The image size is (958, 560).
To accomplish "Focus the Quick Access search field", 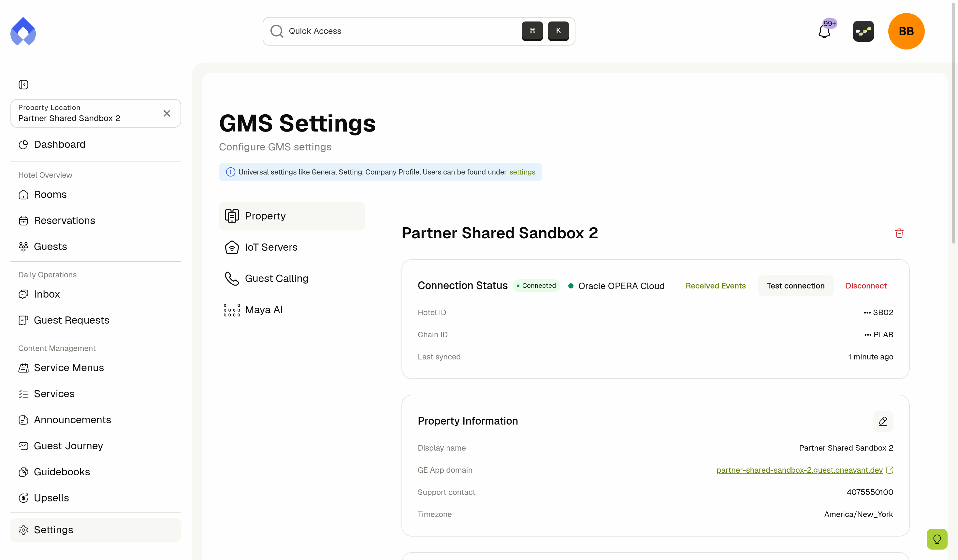I will [418, 31].
